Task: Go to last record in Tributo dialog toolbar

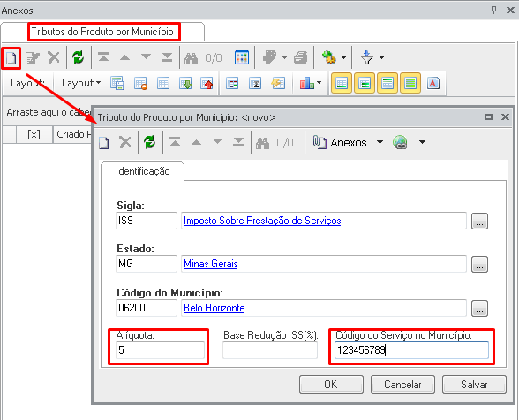Action: [238, 142]
